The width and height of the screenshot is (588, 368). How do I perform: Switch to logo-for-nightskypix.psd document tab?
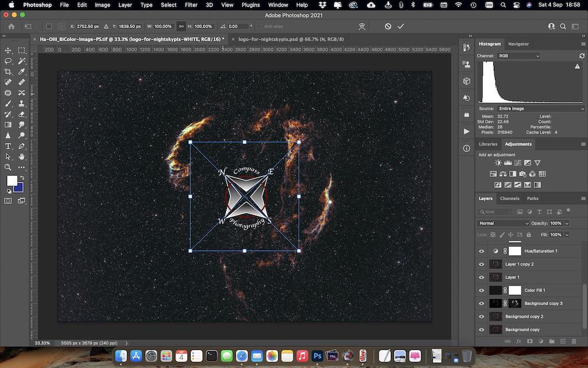(x=291, y=39)
